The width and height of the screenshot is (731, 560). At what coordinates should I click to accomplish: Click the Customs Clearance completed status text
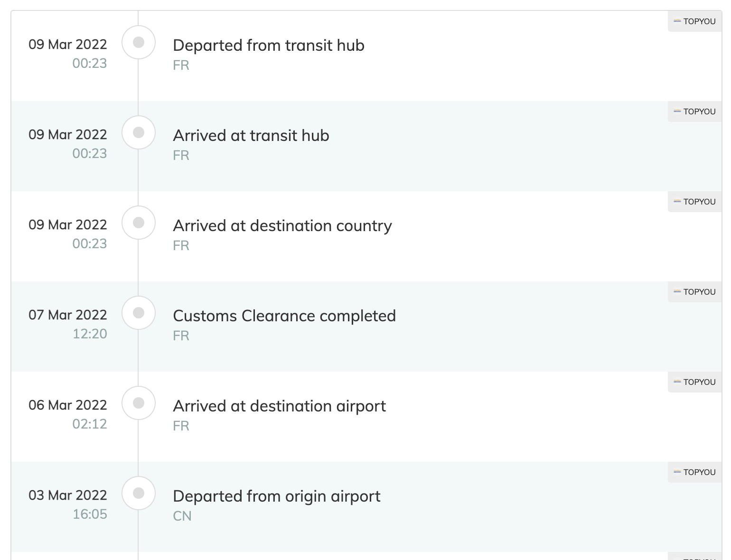(x=284, y=316)
